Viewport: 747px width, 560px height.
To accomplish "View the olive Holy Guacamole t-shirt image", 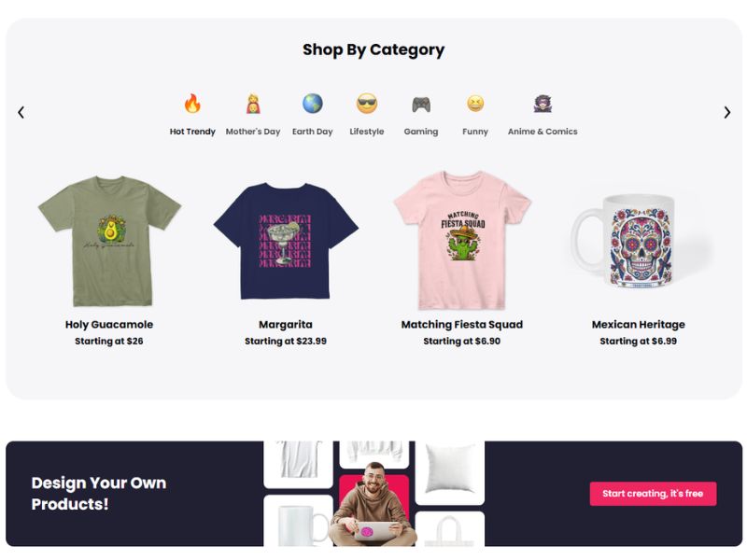I will (x=109, y=241).
